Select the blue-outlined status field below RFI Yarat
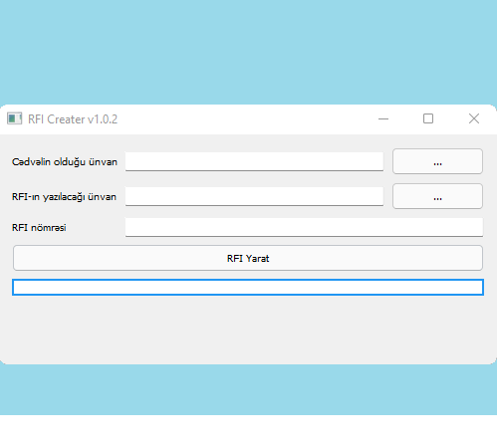 click(248, 288)
